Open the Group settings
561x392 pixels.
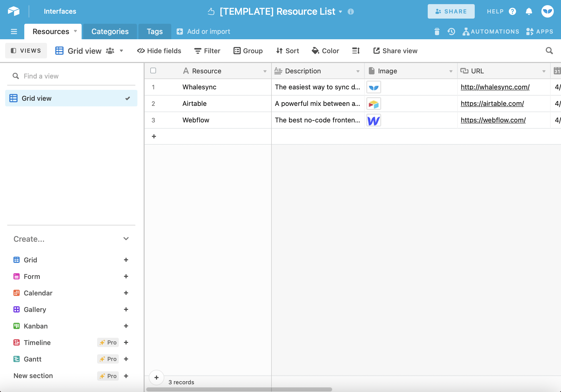(248, 51)
